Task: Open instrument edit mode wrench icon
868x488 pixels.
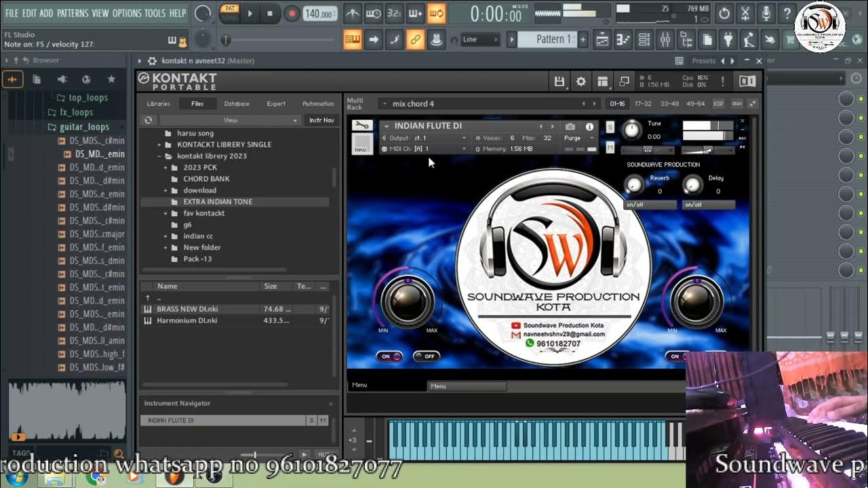Action: coord(362,126)
